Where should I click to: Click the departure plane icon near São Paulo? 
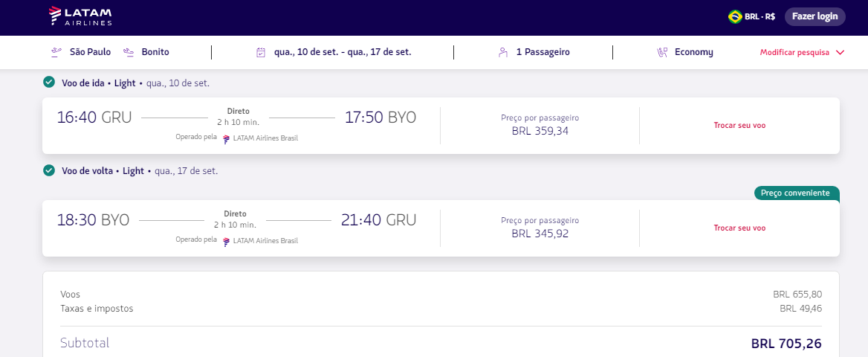(56, 52)
